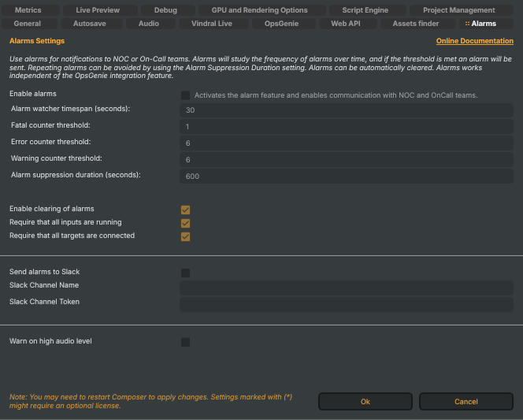Toggle Require that all targets are connected
Screen dimensions: 523x420
pos(185,236)
